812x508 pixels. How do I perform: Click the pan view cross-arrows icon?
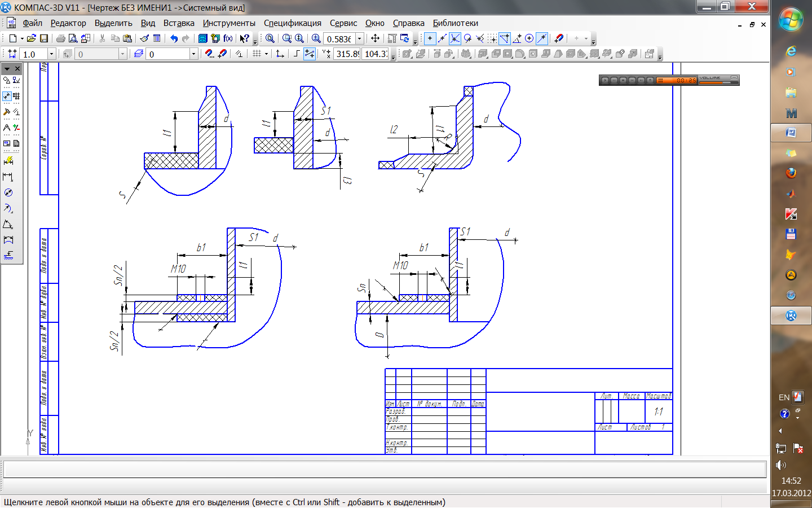tap(375, 38)
